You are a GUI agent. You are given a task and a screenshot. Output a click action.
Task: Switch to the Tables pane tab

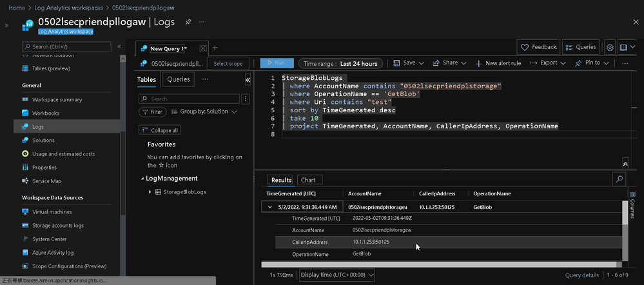(146, 79)
